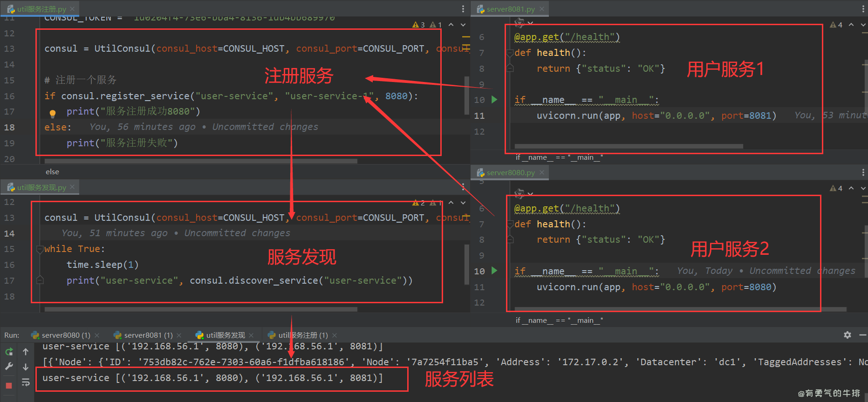Screen dimensions: 868x402
Task: Click the up-arrow in Run toolbar
Action: pos(26,352)
